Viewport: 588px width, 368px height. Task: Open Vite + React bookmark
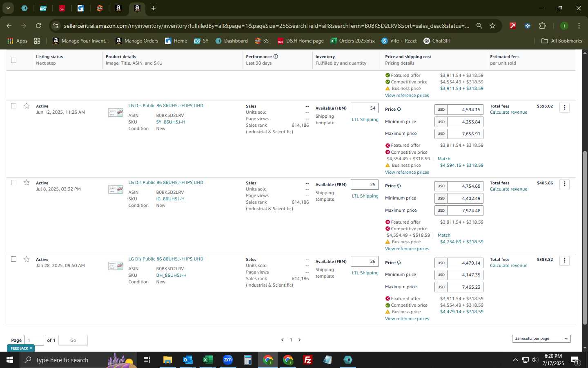click(x=399, y=41)
